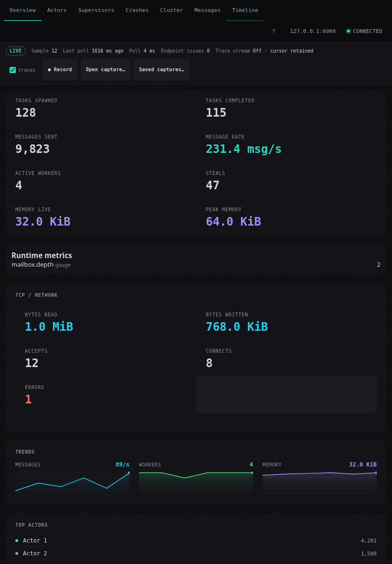Viewport: 392px width, 564px height.
Task: Click the 231.4 msg/s message rate
Action: click(243, 149)
